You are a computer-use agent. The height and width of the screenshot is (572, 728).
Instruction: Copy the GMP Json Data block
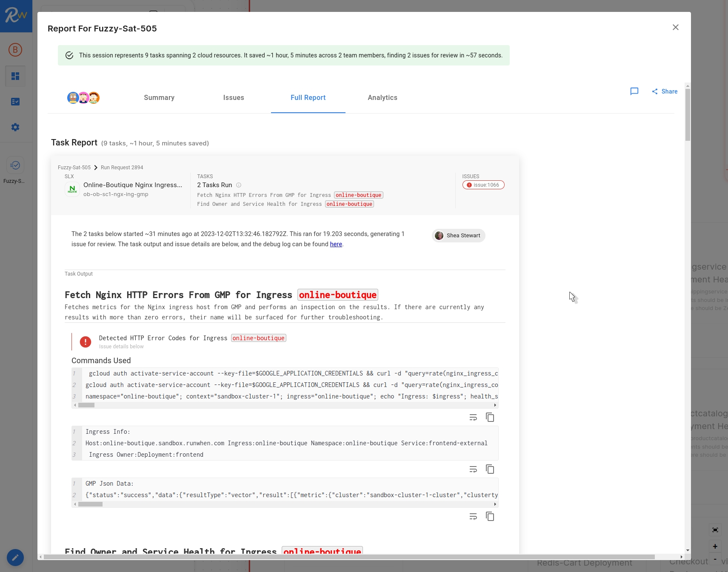point(490,516)
